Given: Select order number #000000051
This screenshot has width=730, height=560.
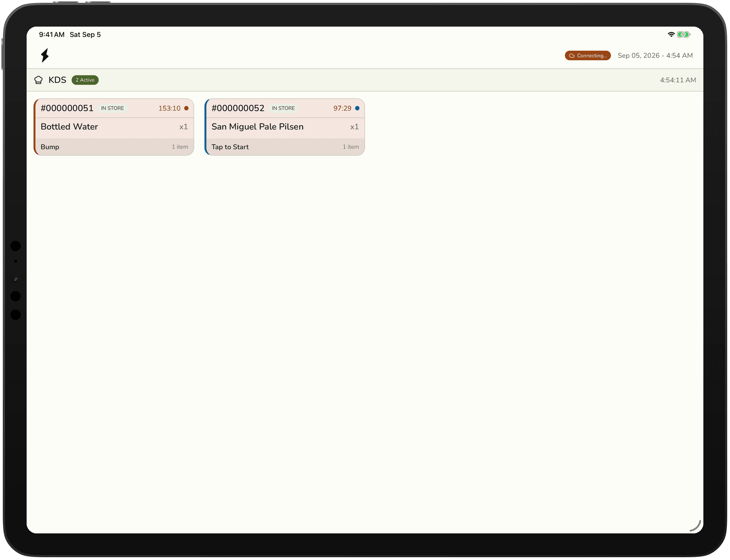Looking at the screenshot, I should coord(67,108).
